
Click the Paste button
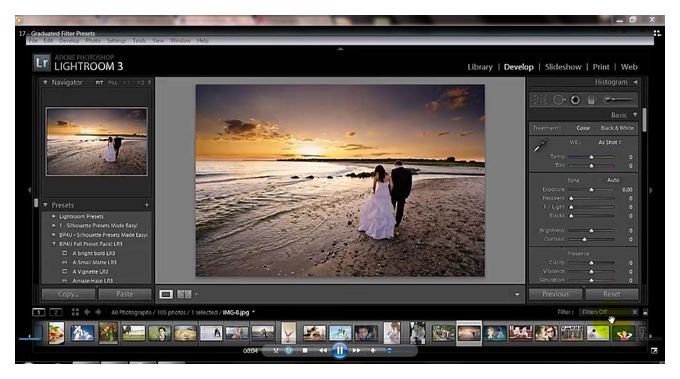click(124, 294)
